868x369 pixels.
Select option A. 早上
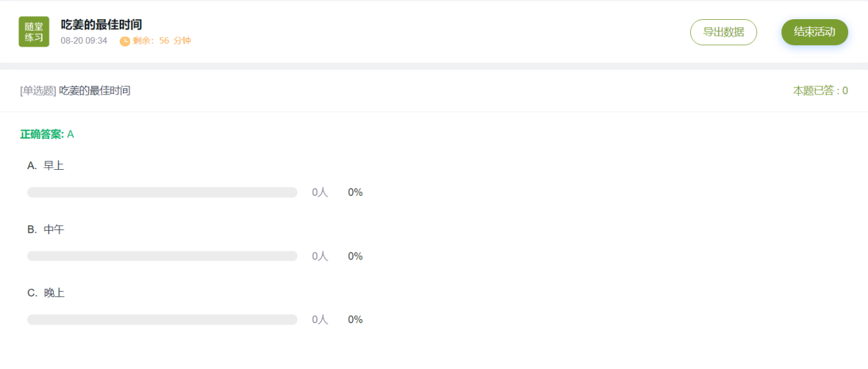click(x=46, y=166)
